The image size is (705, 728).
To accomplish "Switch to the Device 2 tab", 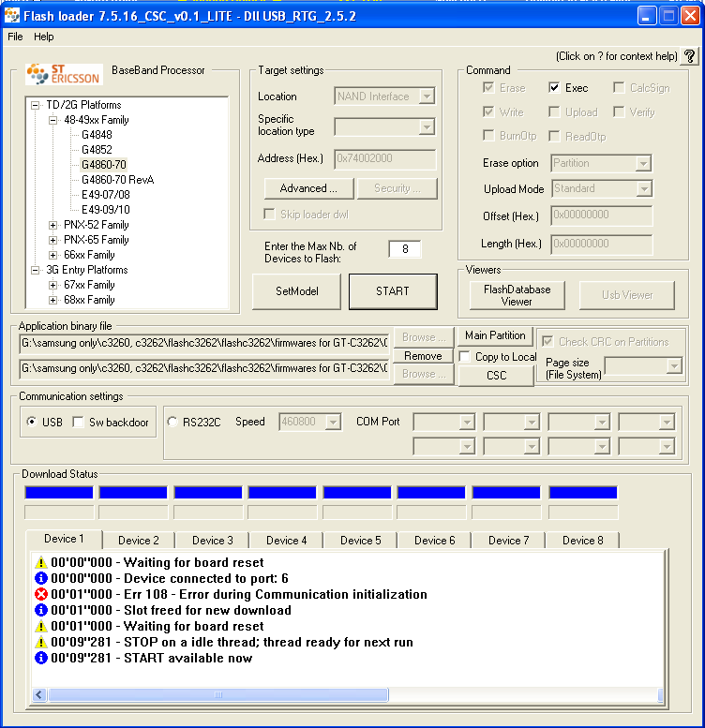I will point(139,541).
